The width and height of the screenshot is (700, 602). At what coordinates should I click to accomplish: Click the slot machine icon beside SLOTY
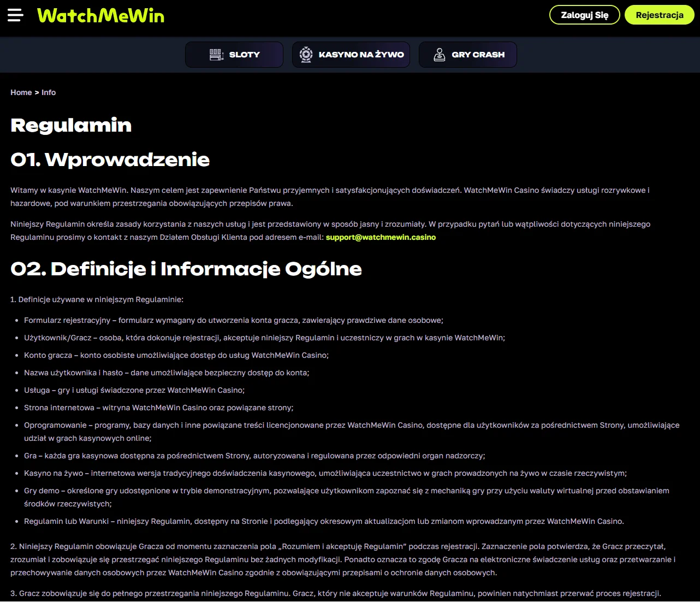click(x=216, y=55)
